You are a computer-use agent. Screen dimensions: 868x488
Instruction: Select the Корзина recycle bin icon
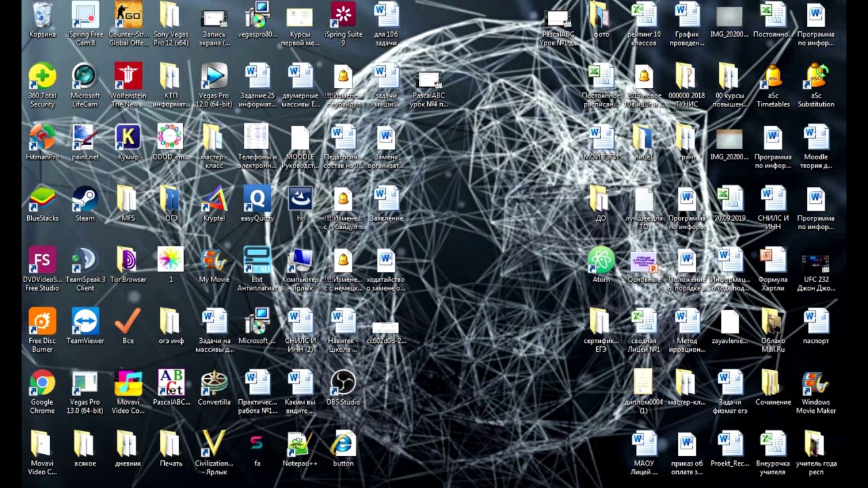point(42,21)
